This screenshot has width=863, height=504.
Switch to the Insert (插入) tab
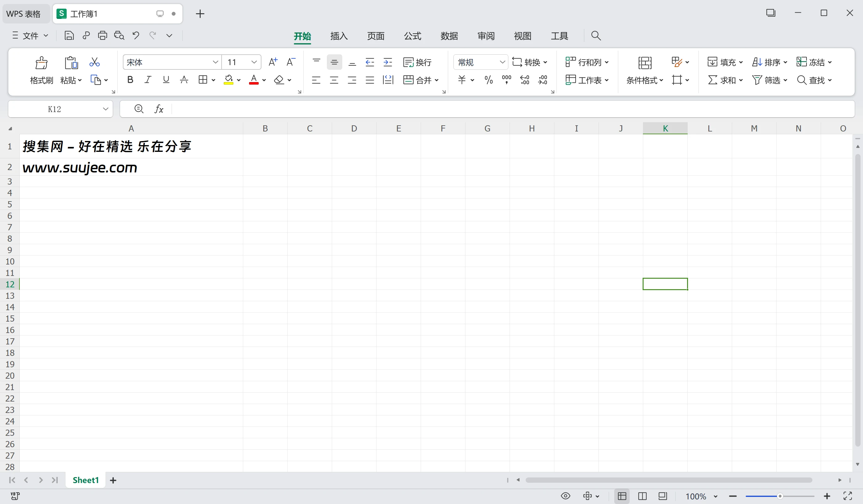tap(339, 36)
